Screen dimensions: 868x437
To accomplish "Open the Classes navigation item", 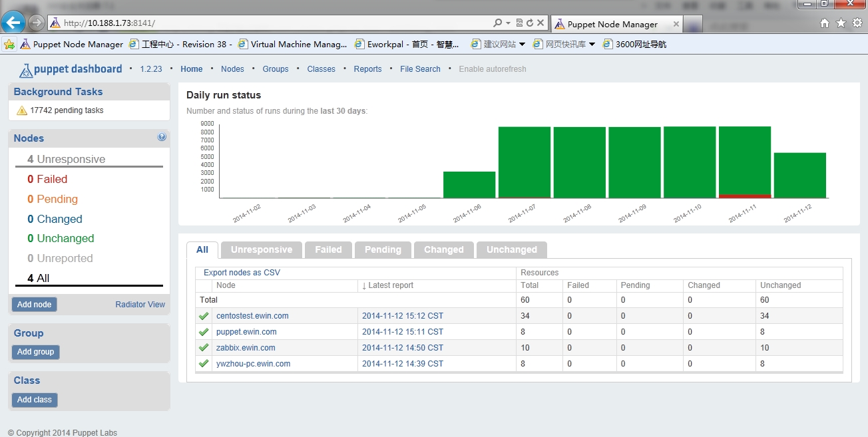I will [x=322, y=69].
